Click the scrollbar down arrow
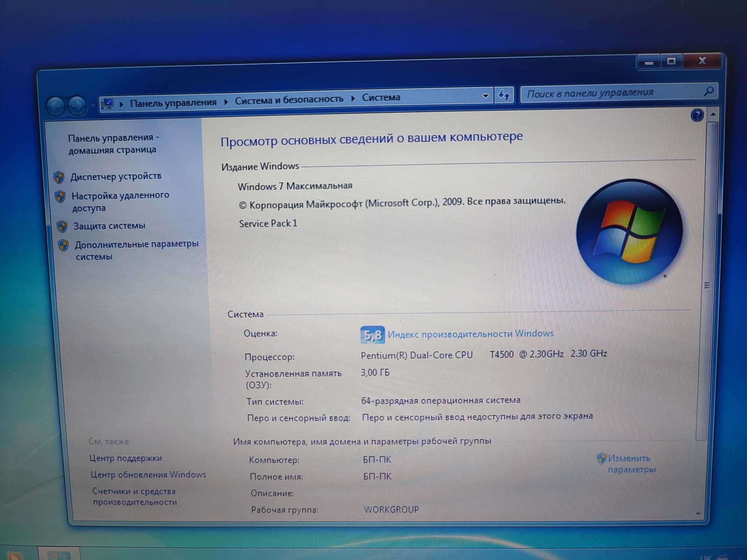Screen dimensions: 747x560 tap(698, 514)
